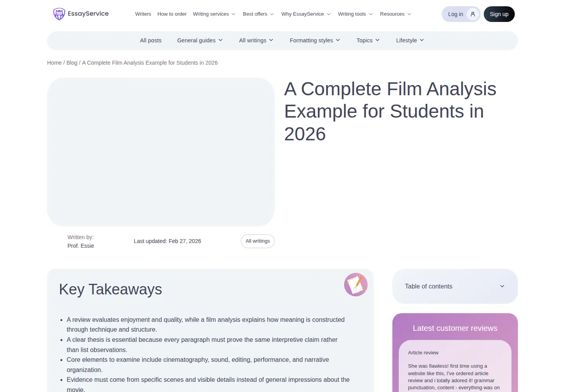Select the Topics blog category
Image resolution: width=565 pixels, height=392 pixels.
pyautogui.click(x=365, y=40)
